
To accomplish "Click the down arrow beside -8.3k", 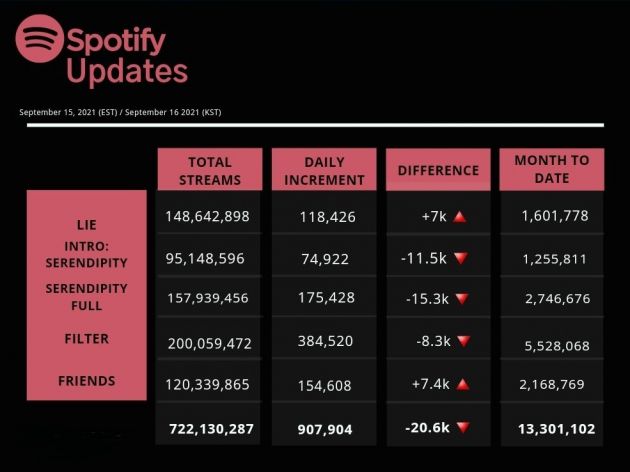I will point(461,341).
